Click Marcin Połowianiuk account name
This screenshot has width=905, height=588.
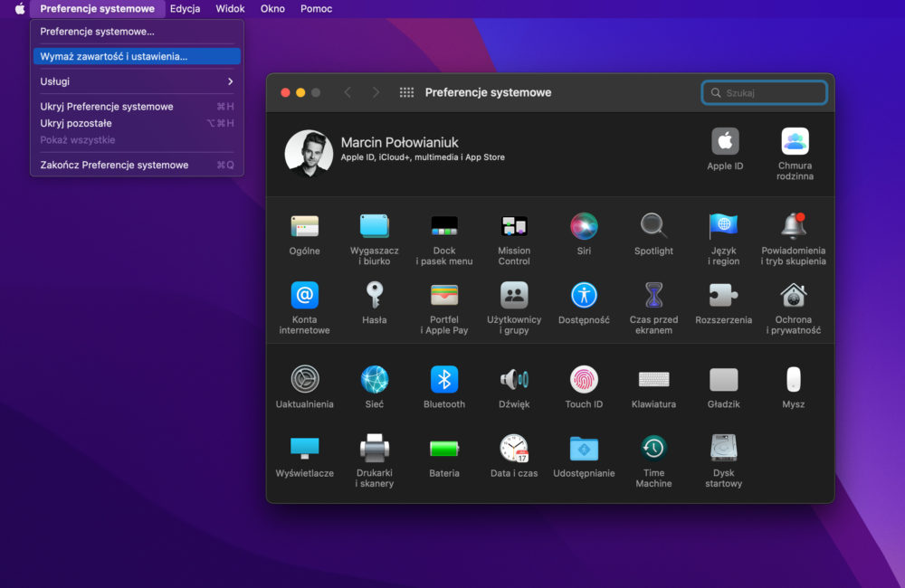point(399,143)
